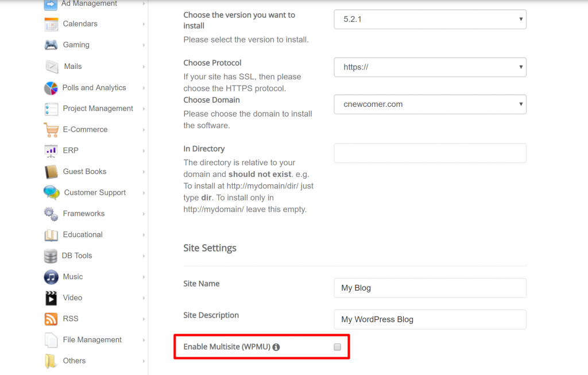Click the In Directory text field
The height and width of the screenshot is (375, 588).
pyautogui.click(x=430, y=153)
